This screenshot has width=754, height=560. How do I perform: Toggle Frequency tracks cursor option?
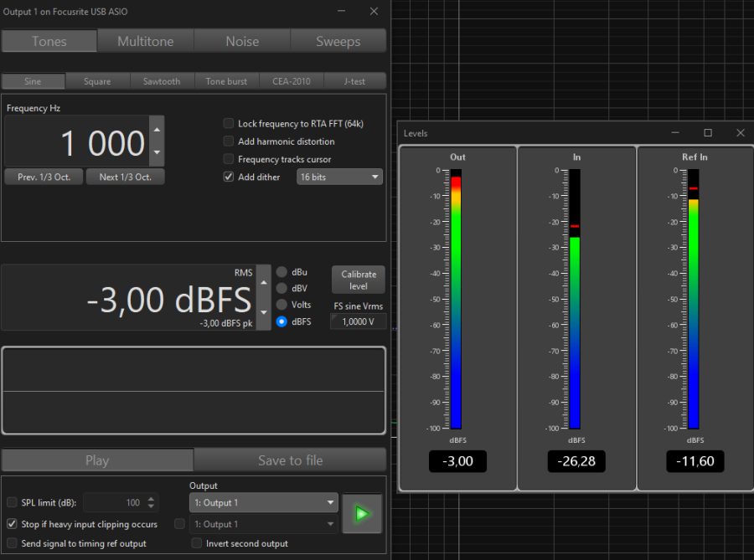[229, 159]
